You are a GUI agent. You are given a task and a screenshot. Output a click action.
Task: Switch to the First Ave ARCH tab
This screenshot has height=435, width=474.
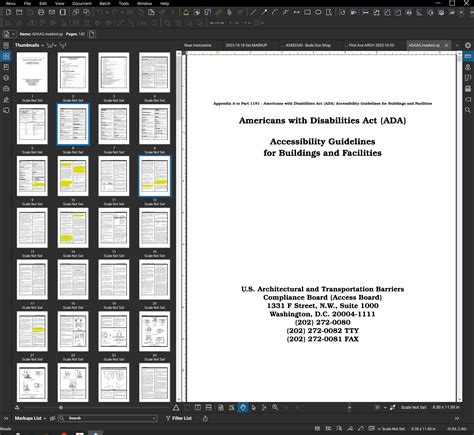pyautogui.click(x=371, y=45)
